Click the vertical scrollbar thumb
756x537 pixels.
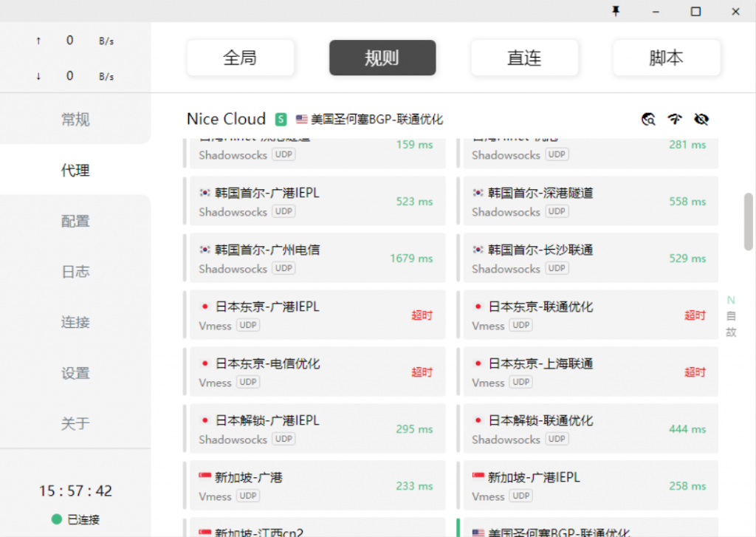tap(748, 221)
